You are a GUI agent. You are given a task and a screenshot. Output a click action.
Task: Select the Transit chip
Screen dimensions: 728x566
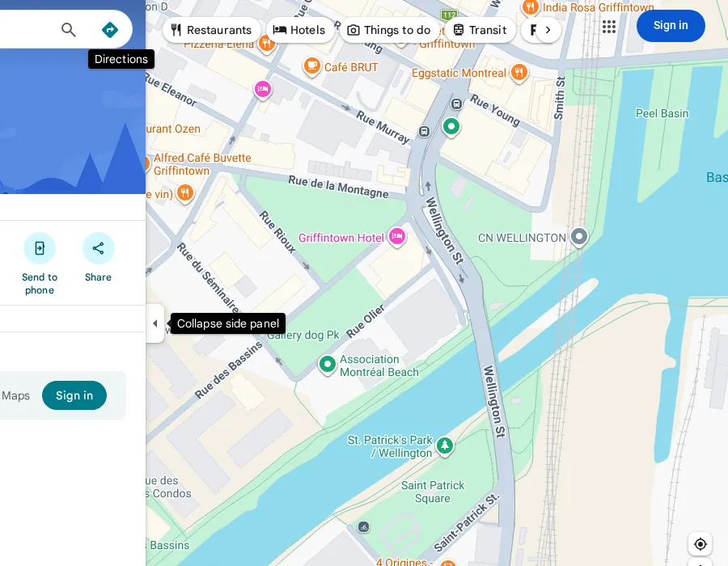coord(480,30)
